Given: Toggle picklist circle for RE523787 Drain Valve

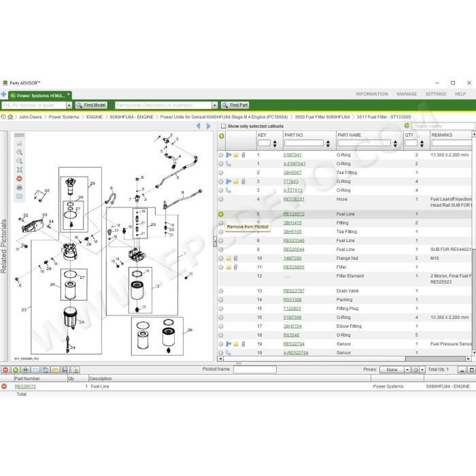Looking at the screenshot, I should pos(221,291).
